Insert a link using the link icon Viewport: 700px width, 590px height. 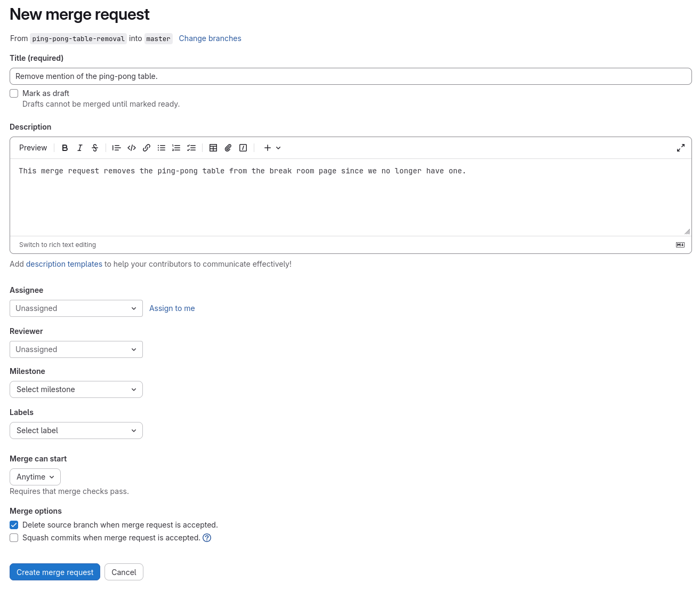pyautogui.click(x=147, y=148)
